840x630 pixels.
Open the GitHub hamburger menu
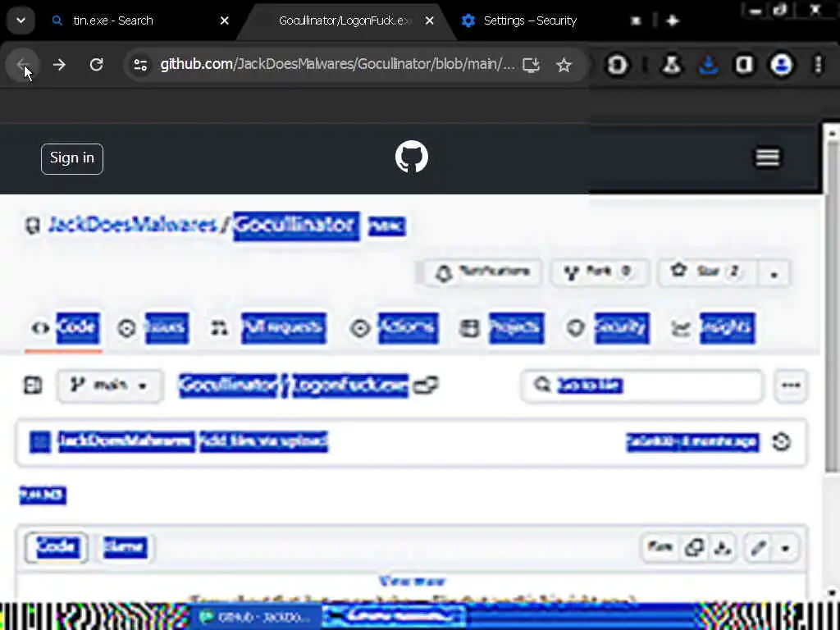[x=767, y=157]
